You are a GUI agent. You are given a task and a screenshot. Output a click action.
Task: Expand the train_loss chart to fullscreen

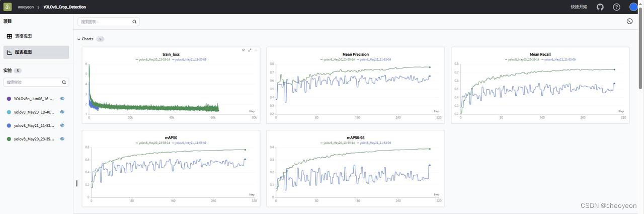coord(250,50)
